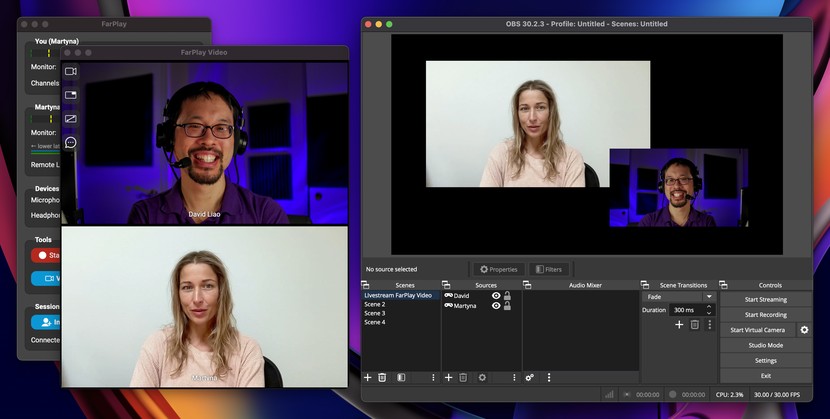Open the Sources toolbar three-dot menu
Image resolution: width=830 pixels, height=419 pixels.
[514, 377]
